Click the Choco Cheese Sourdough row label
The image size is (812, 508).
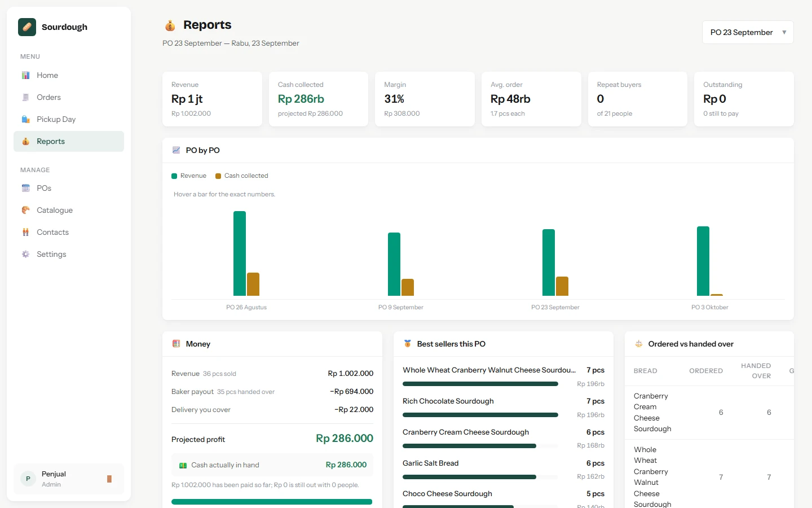pyautogui.click(x=447, y=494)
